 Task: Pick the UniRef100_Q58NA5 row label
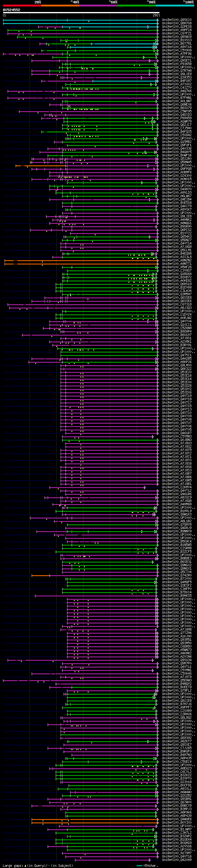coord(177,162)
